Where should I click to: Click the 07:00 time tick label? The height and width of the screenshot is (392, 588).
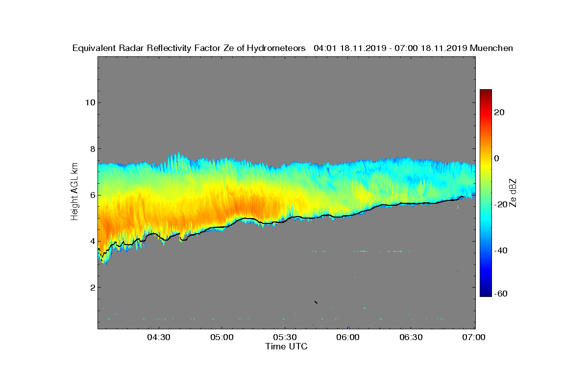[474, 338]
